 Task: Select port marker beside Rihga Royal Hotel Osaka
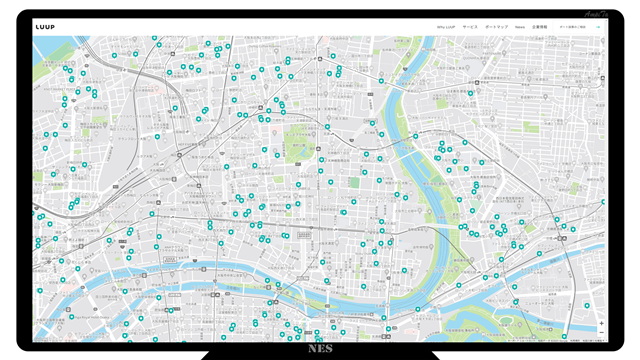tap(72, 317)
